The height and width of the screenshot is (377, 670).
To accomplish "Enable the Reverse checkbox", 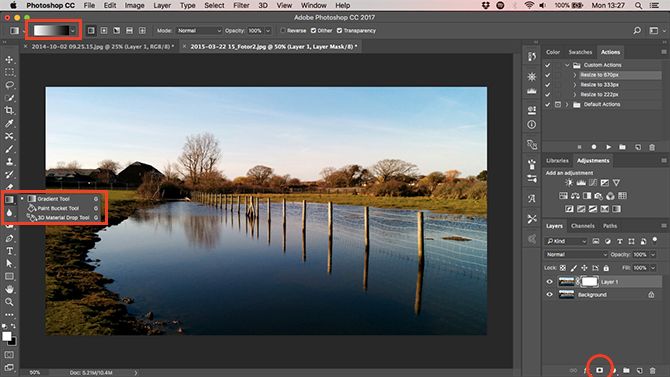I will pos(283,31).
